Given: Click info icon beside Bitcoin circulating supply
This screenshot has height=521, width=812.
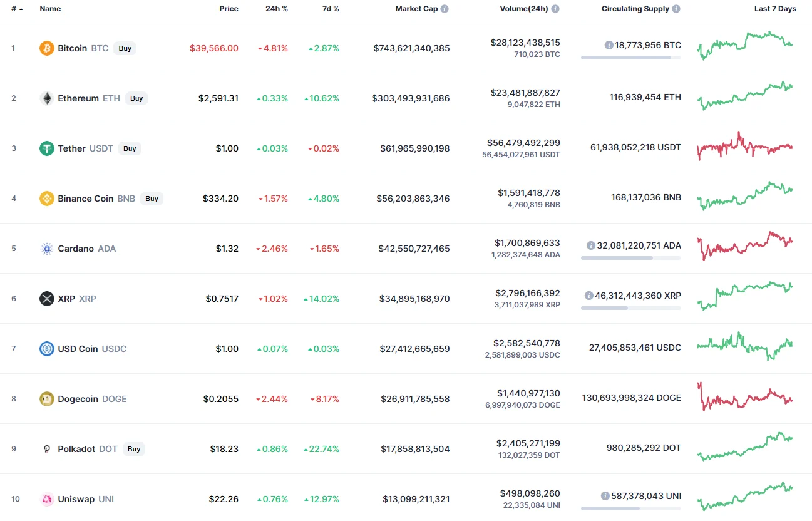Looking at the screenshot, I should click(x=609, y=45).
